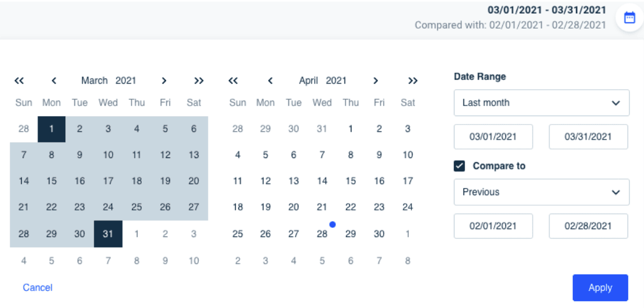Apply the selected date range

[x=600, y=288]
